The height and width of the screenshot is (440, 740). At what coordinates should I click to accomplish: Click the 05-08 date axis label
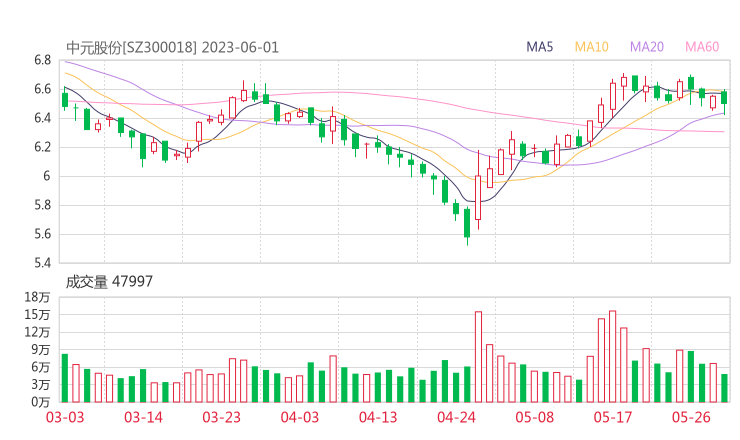pyautogui.click(x=534, y=417)
